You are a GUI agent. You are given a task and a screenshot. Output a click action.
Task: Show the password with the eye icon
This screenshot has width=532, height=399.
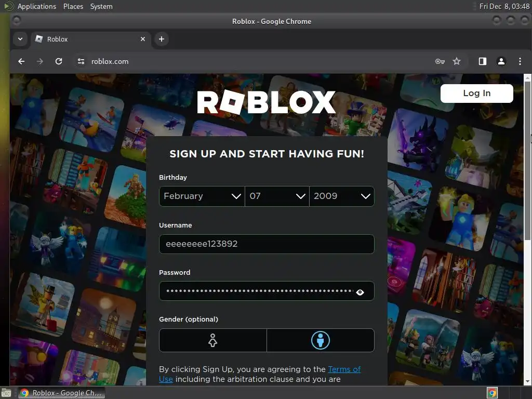(x=360, y=292)
